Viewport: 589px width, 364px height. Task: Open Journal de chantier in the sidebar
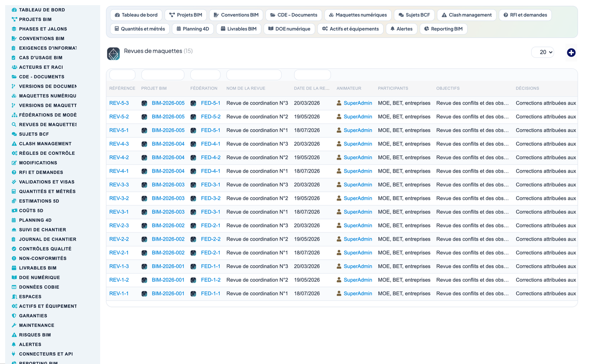(x=48, y=239)
